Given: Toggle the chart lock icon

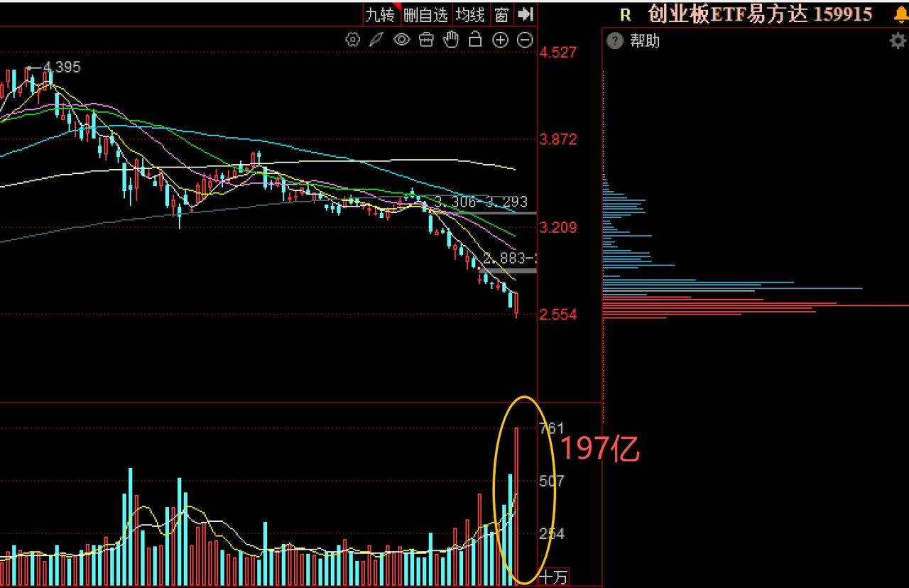Looking at the screenshot, I should [475, 40].
